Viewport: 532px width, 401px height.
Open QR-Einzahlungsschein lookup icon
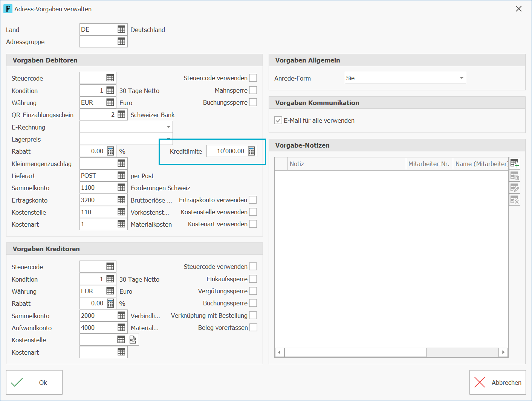121,114
